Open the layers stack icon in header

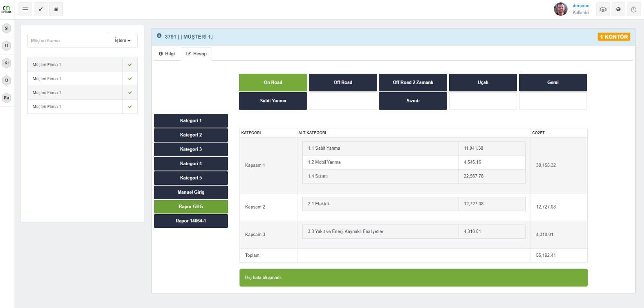coord(603,9)
